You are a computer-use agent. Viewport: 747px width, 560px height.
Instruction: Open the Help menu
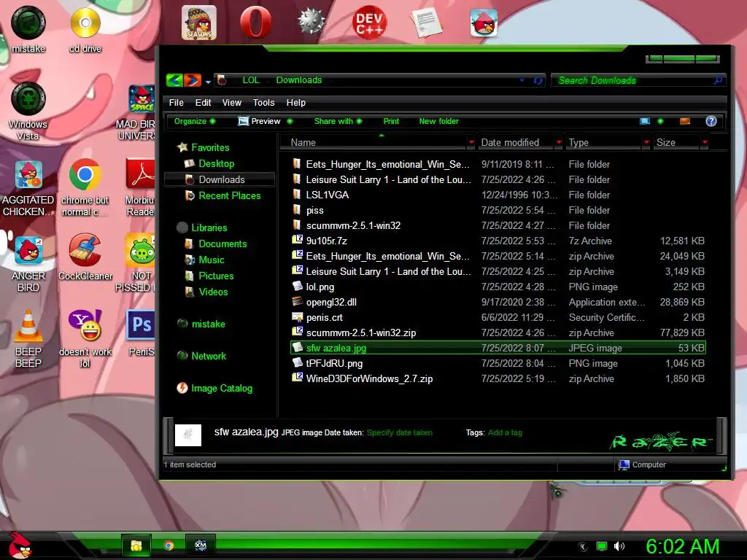click(x=296, y=102)
